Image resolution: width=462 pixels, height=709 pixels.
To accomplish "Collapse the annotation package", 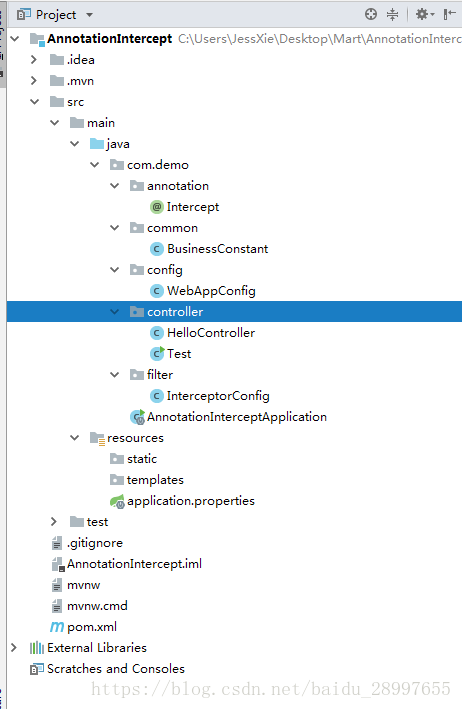I will tap(114, 186).
